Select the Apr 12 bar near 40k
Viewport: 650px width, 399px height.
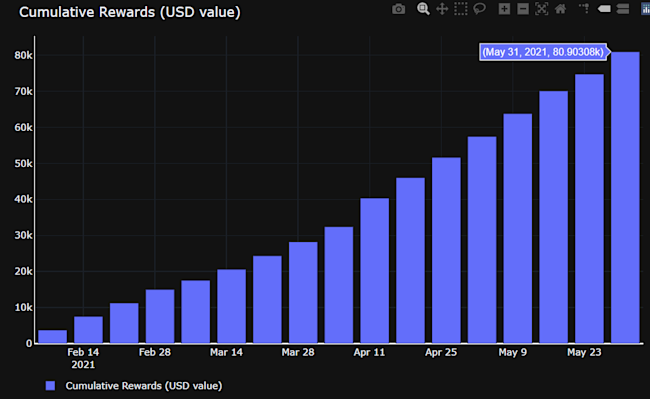click(374, 271)
